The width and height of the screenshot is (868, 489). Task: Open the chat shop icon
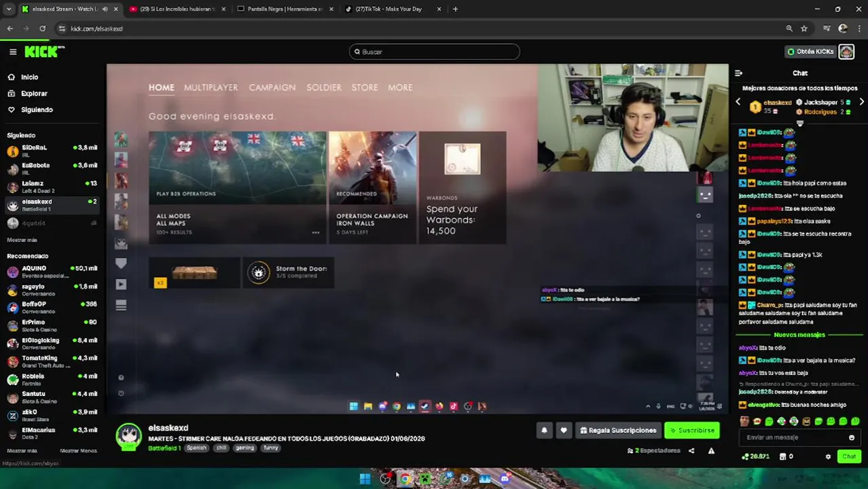tap(782, 456)
